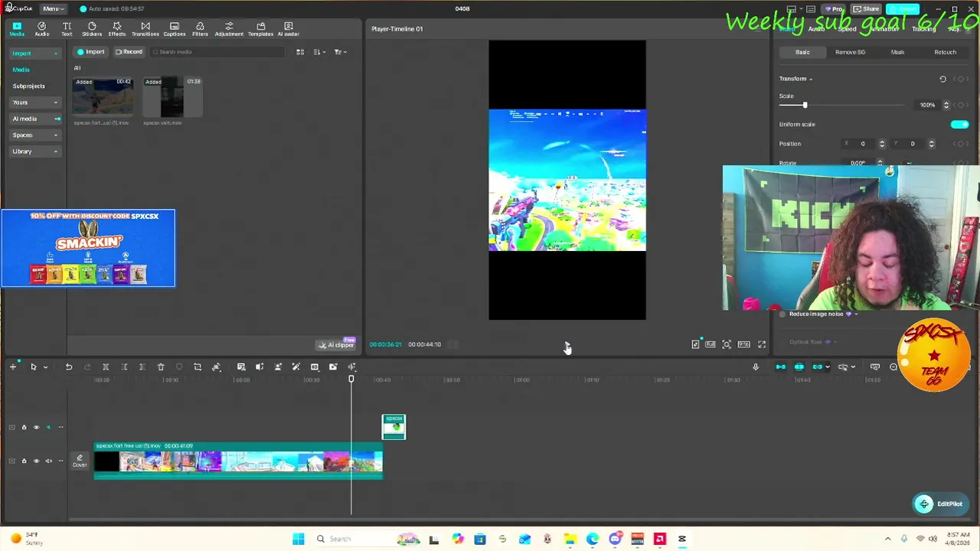Image resolution: width=980 pixels, height=551 pixels.
Task: Open the EditPilot assistant button
Action: tap(939, 504)
